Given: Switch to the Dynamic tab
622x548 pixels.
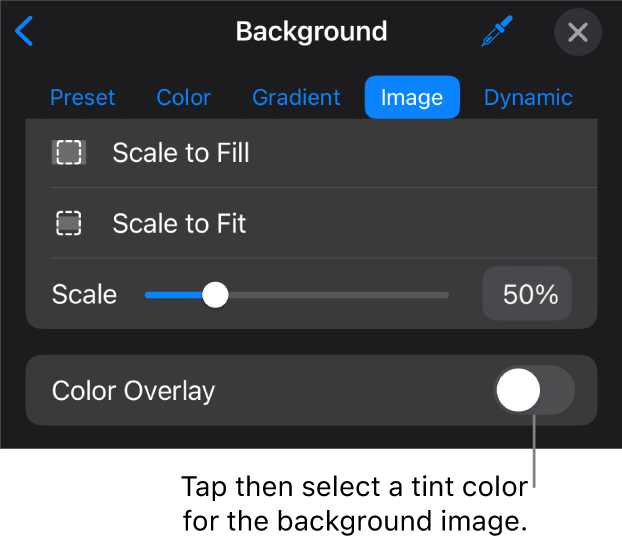Looking at the screenshot, I should [528, 98].
